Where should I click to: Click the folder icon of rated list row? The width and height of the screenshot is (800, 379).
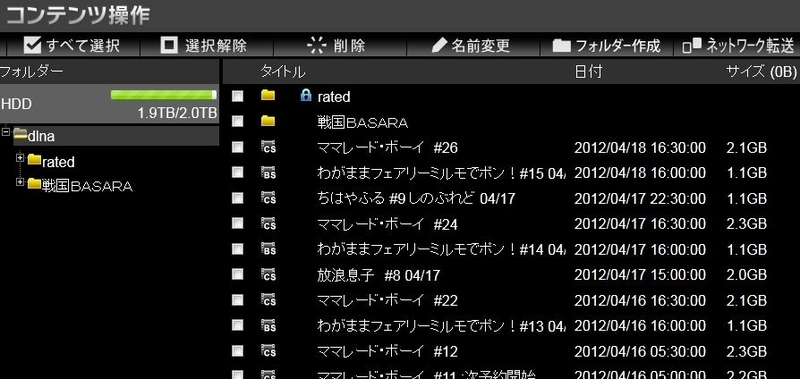click(x=268, y=95)
